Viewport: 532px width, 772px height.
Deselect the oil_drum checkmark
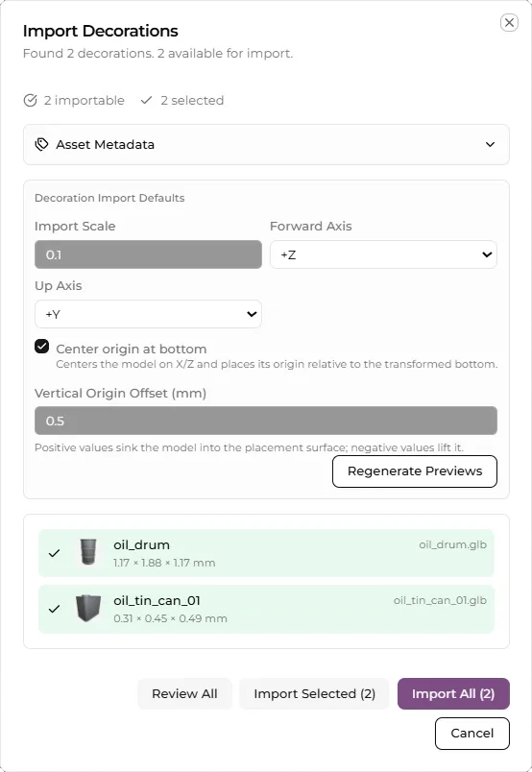[54, 553]
